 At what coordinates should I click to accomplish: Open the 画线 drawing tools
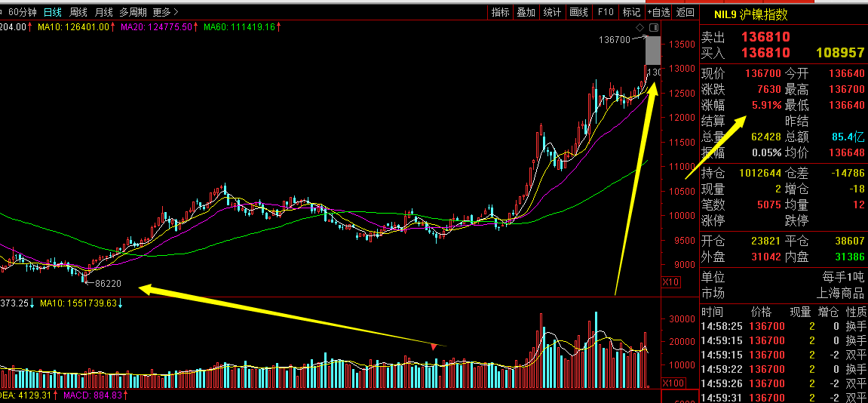(578, 12)
